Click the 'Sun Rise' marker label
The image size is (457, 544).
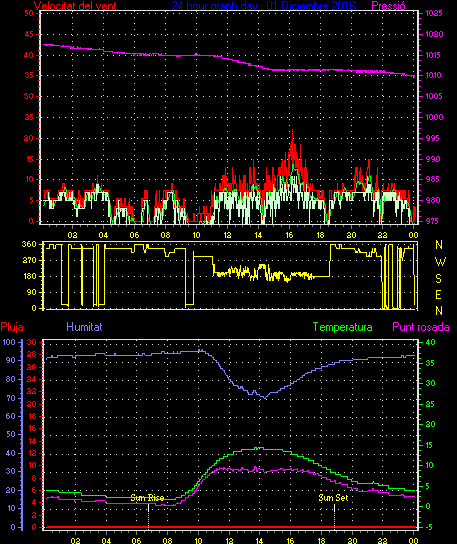pos(147,498)
